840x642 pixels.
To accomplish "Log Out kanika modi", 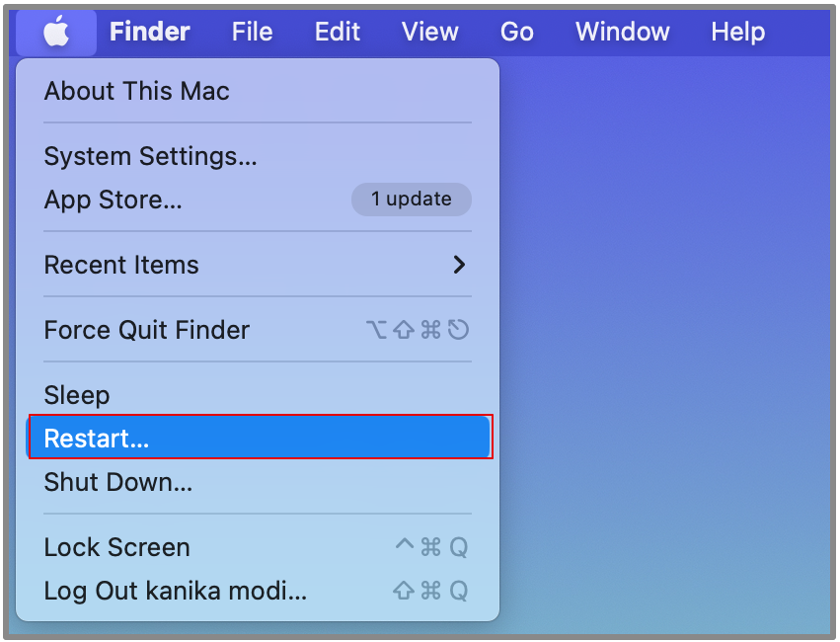I will point(175,591).
